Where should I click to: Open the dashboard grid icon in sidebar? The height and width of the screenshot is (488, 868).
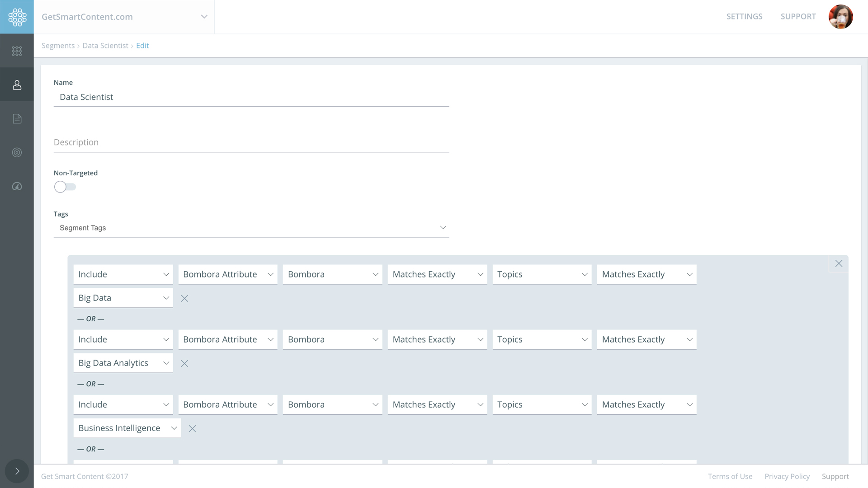click(x=17, y=51)
